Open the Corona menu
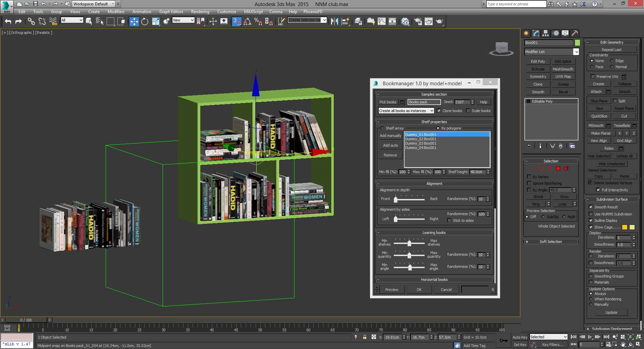 click(x=276, y=12)
